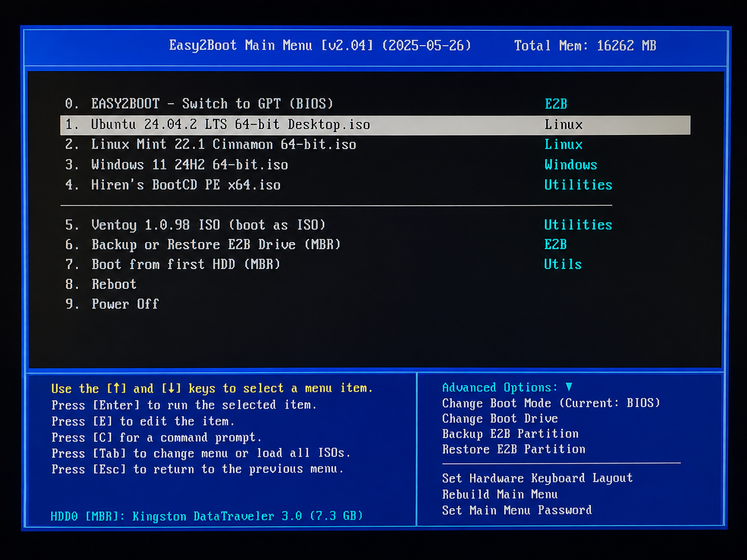Click the Press [C] command prompt help line
747x560 pixels.
156,437
